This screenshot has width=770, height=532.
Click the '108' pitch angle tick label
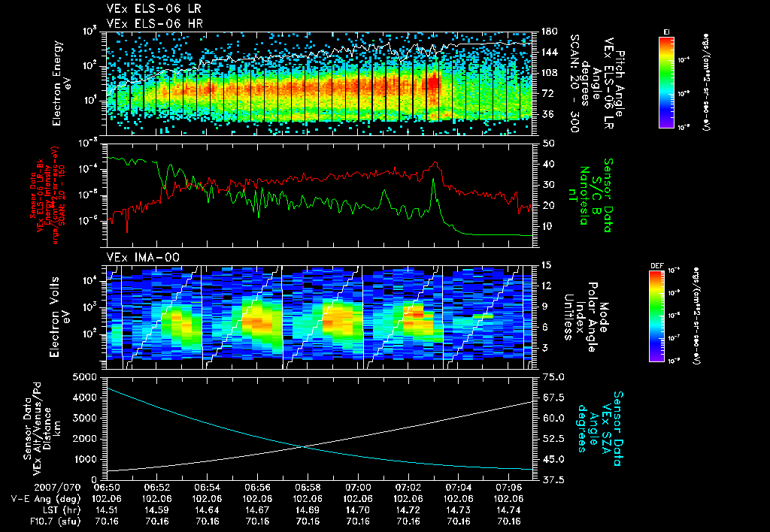click(549, 73)
